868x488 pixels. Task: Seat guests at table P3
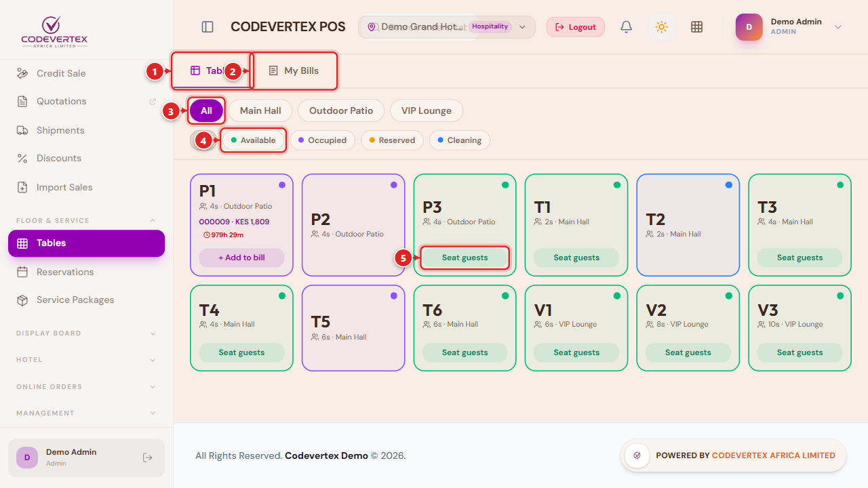pos(465,258)
